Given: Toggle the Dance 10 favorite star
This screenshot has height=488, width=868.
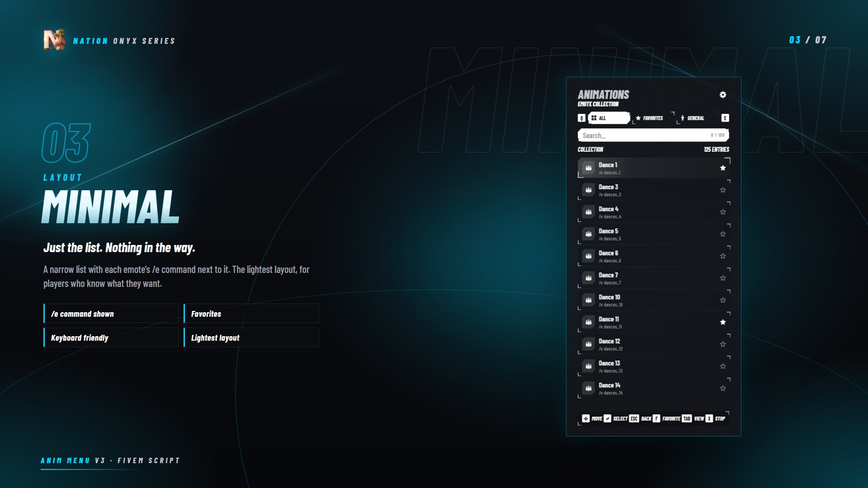Looking at the screenshot, I should pyautogui.click(x=723, y=300).
